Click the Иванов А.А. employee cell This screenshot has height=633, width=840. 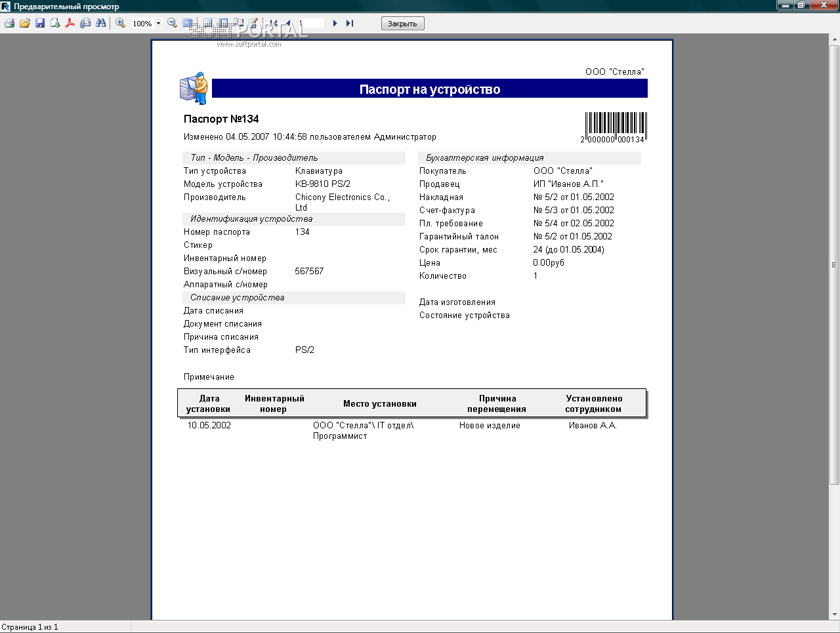(x=593, y=425)
